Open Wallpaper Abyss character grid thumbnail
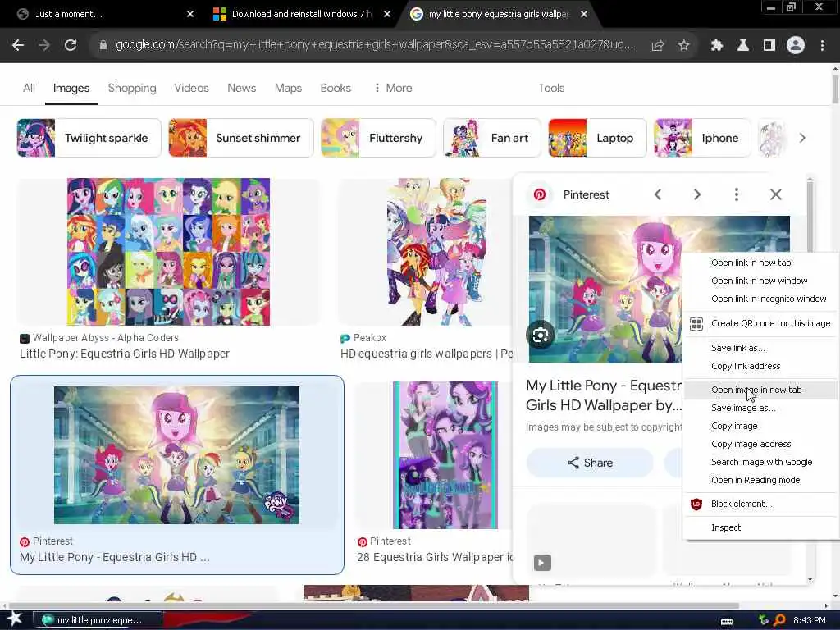This screenshot has height=630, width=840. pyautogui.click(x=168, y=252)
